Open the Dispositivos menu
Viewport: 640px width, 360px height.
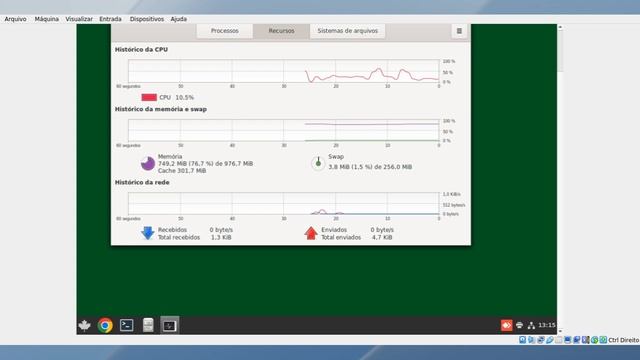coord(147,19)
